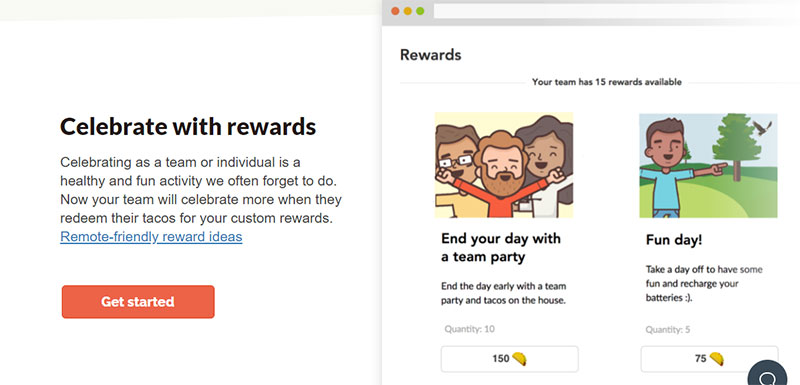This screenshot has height=385, width=800.
Task: Click the taco icon on 150 price
Action: point(519,359)
